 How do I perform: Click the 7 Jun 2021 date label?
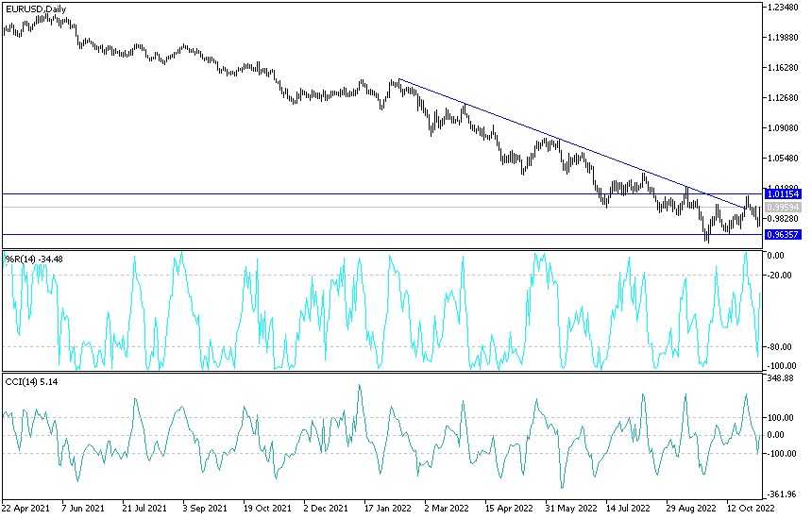pyautogui.click(x=83, y=508)
